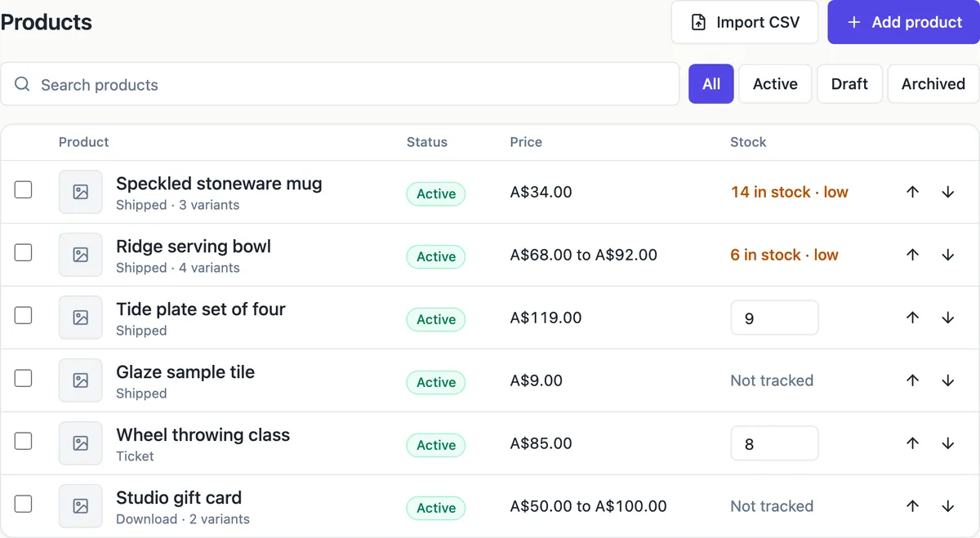The height and width of the screenshot is (538, 980).
Task: Move Tide plate set of four down
Action: [x=948, y=318]
